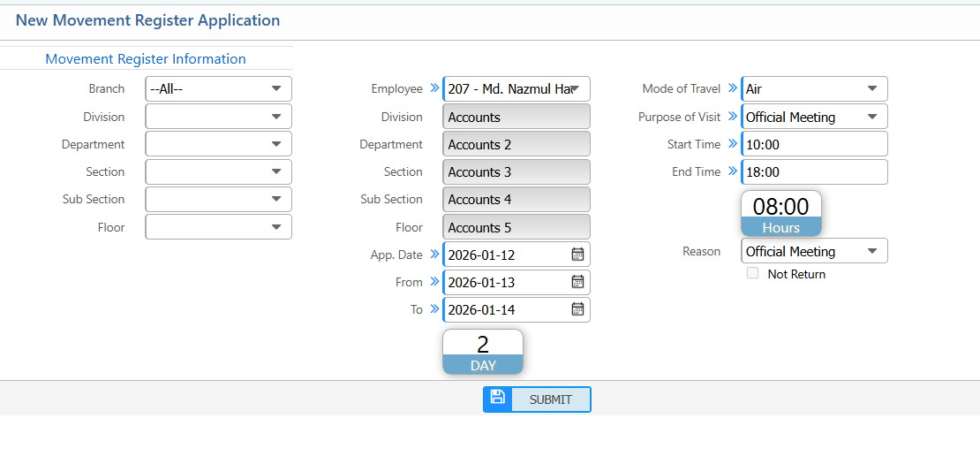Click the Branch label

tap(106, 88)
